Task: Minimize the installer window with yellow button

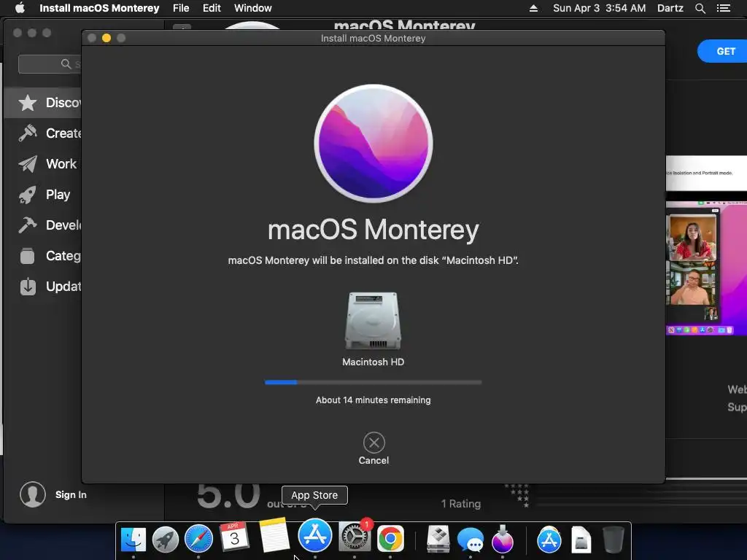Action: [107, 38]
